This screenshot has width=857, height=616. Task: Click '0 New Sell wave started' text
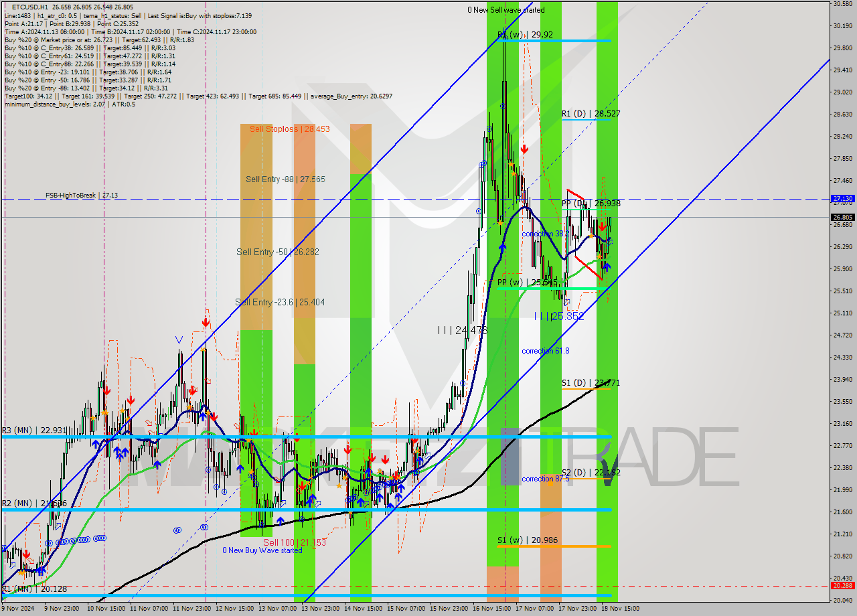(x=506, y=10)
